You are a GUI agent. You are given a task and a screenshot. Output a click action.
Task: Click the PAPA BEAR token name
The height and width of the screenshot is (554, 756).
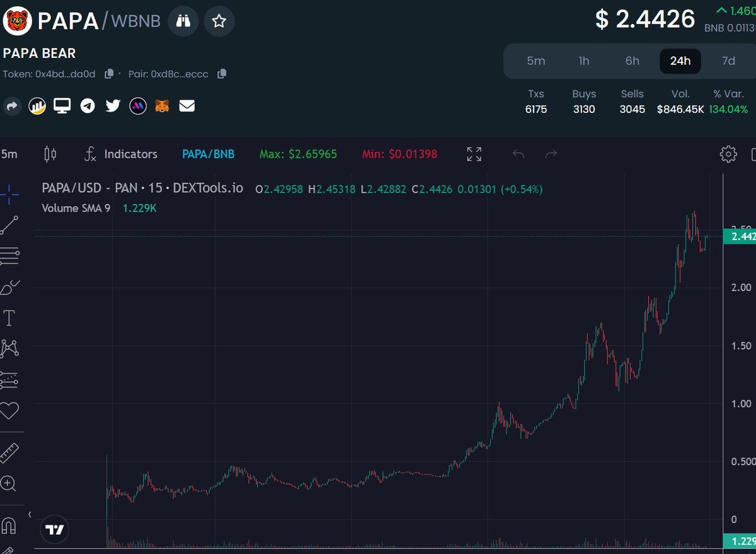pos(39,54)
